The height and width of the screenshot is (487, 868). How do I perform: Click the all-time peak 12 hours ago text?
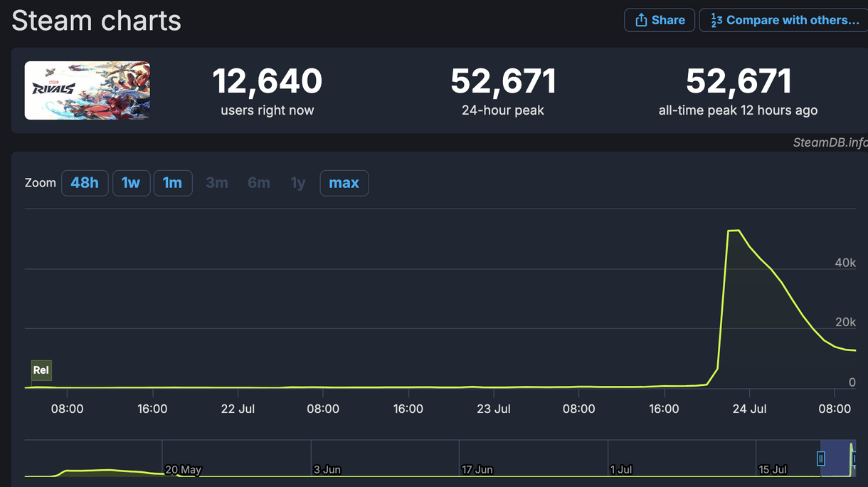(739, 110)
